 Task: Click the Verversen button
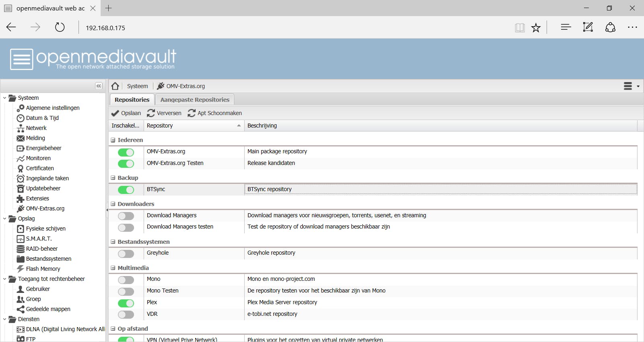pos(164,113)
